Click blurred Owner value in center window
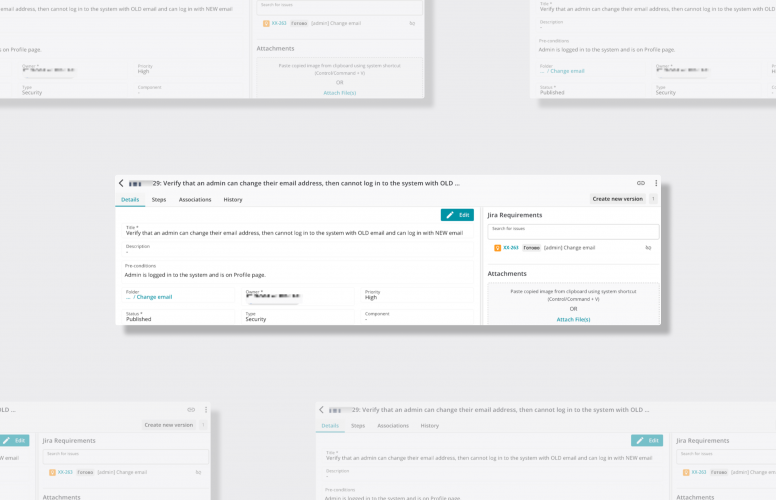 [x=273, y=296]
